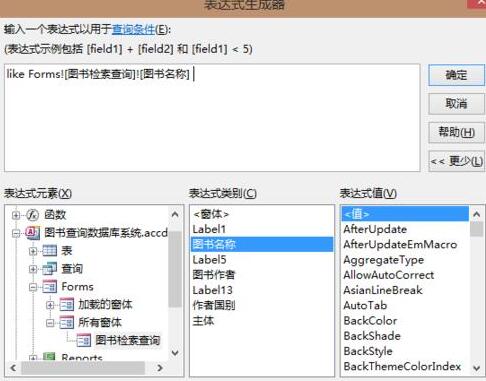Click the 图书检索查询 form icon
This screenshot has width=486, height=381.
pos(84,340)
